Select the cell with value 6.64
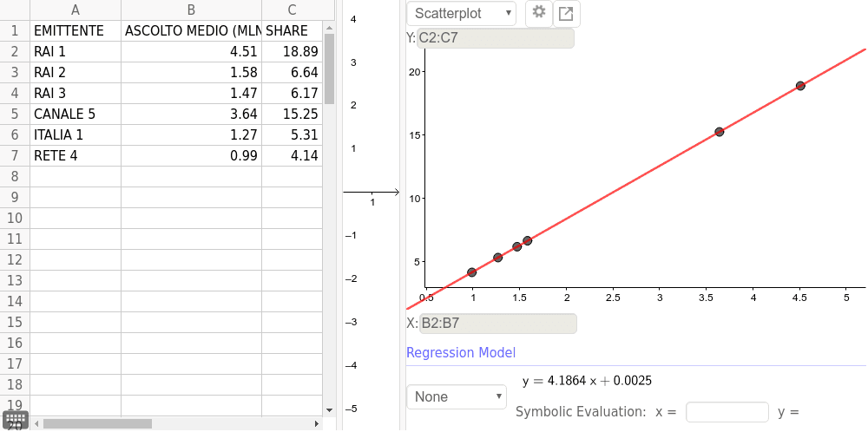 (292, 73)
